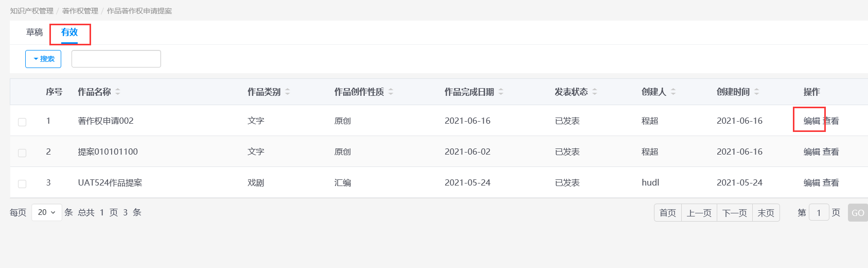Sort by 作品类别 column sort icon

[x=288, y=92]
